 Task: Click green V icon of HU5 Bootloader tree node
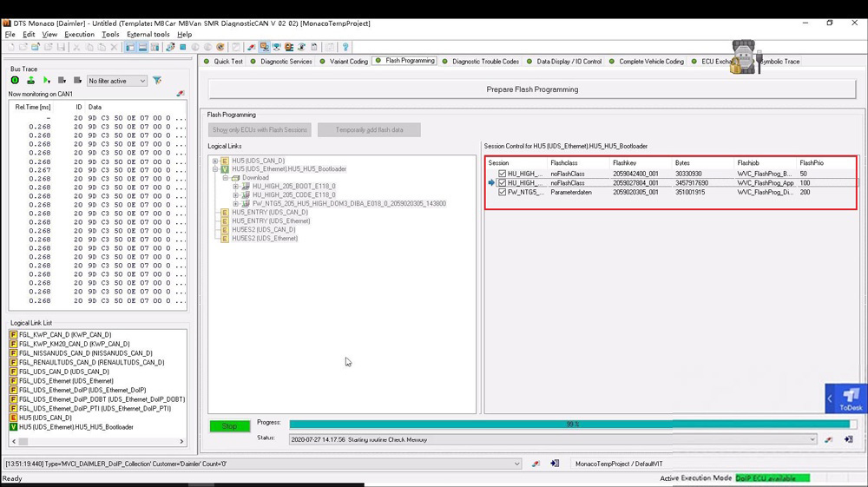pyautogui.click(x=225, y=168)
